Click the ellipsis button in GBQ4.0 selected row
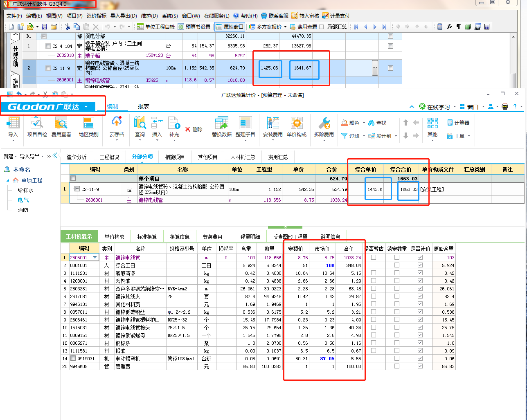Image resolution: width=527 pixels, height=420 pixels. 375,68
